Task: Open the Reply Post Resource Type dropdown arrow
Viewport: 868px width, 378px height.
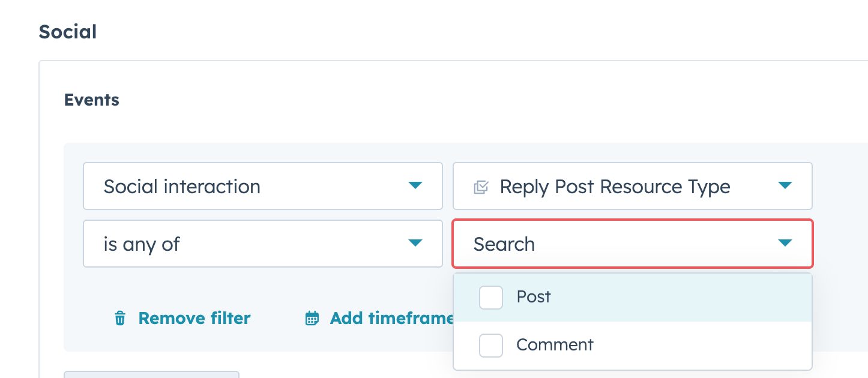Action: click(785, 185)
